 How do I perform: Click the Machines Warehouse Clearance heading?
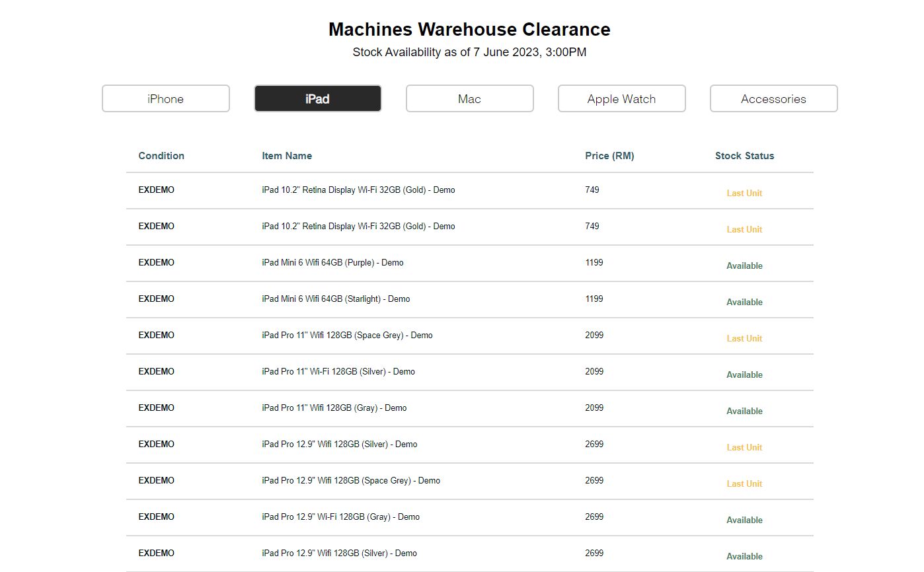(x=469, y=30)
